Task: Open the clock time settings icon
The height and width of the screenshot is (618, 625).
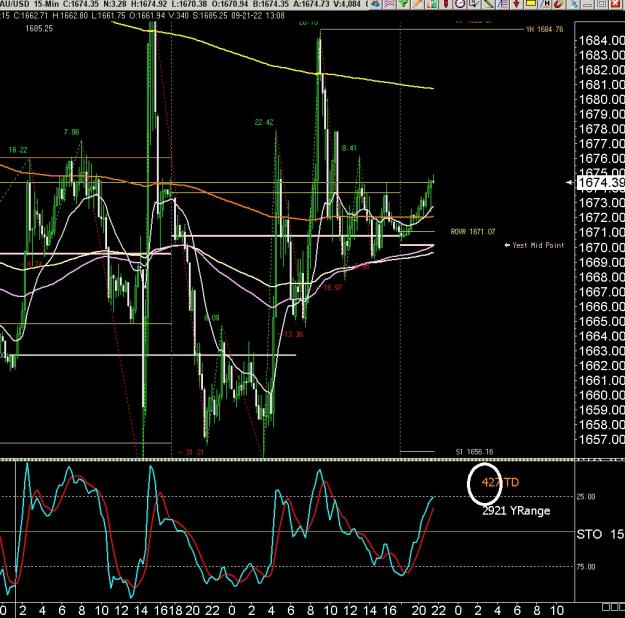Action: point(460,4)
